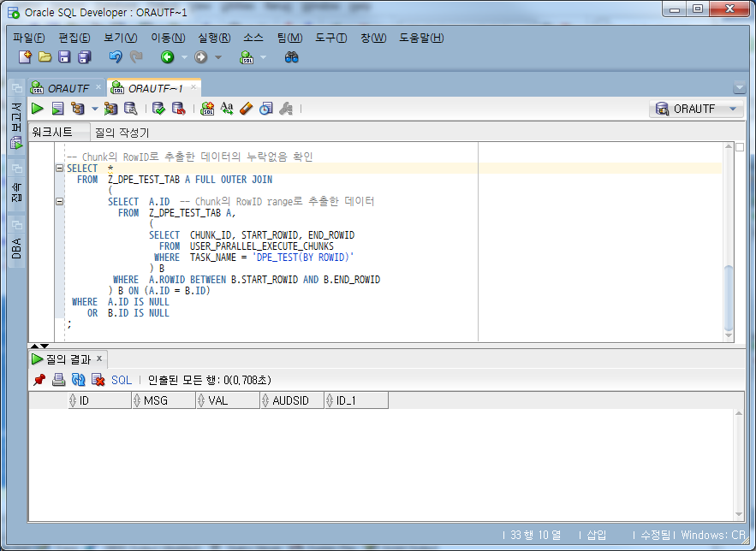The height and width of the screenshot is (551, 756).
Task: Click the Commit icon
Action: pos(158,109)
